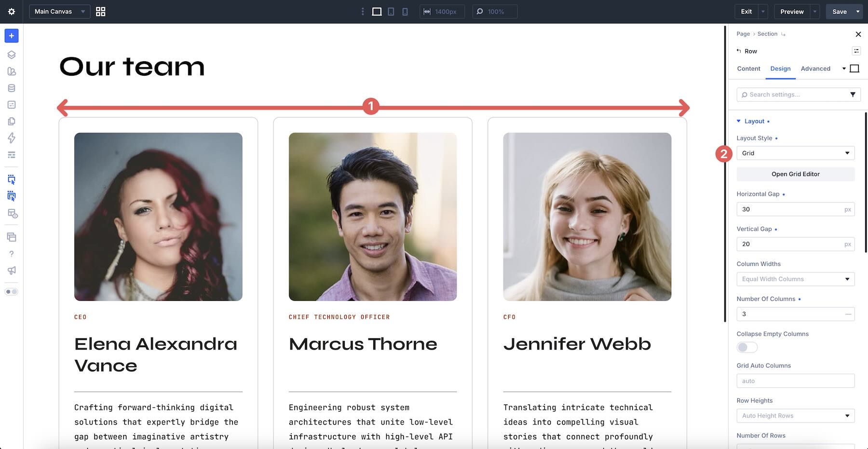Screen dimensions: 868x449
Task: Click the Elena Alexandra Vance name heading
Action: (156, 355)
